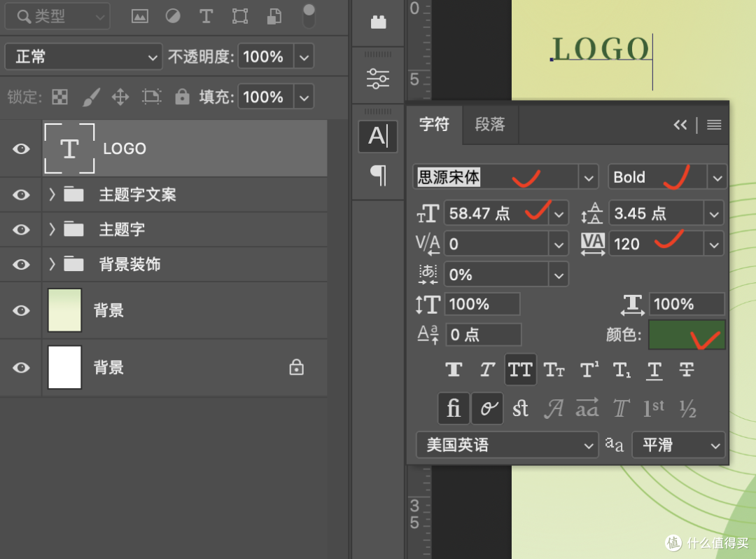Filter layers by type layer icon
Viewport: 756px width, 559px height.
(206, 16)
